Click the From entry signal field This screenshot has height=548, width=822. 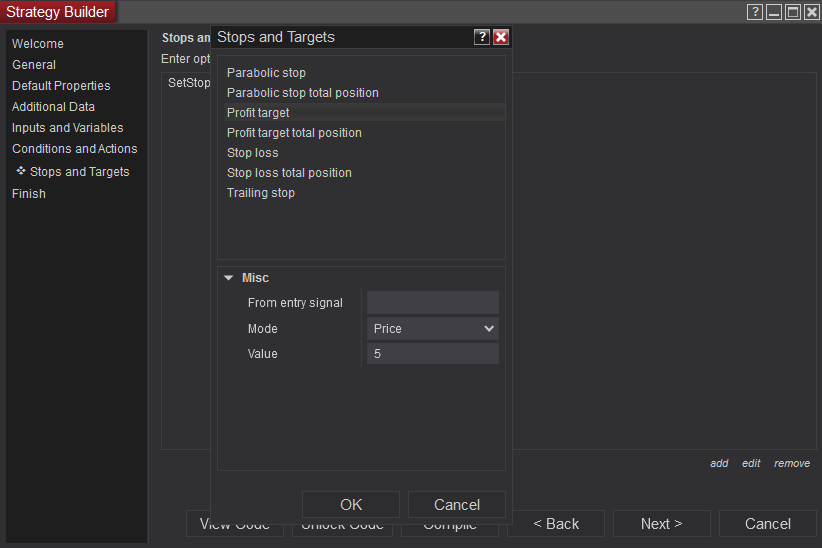(x=433, y=303)
